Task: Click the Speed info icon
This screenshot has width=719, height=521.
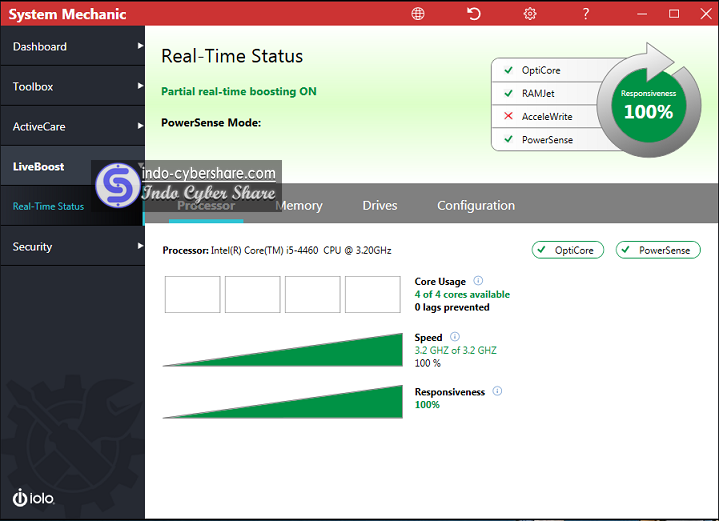Action: 454,337
